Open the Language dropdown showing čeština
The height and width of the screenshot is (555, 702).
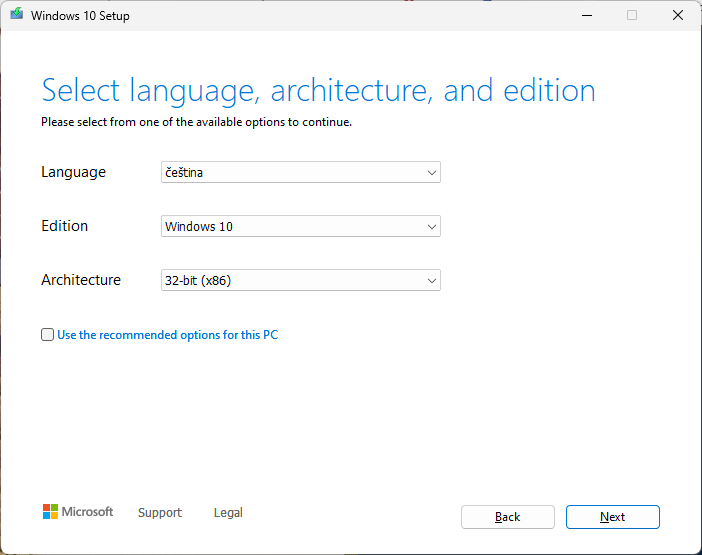click(x=300, y=173)
